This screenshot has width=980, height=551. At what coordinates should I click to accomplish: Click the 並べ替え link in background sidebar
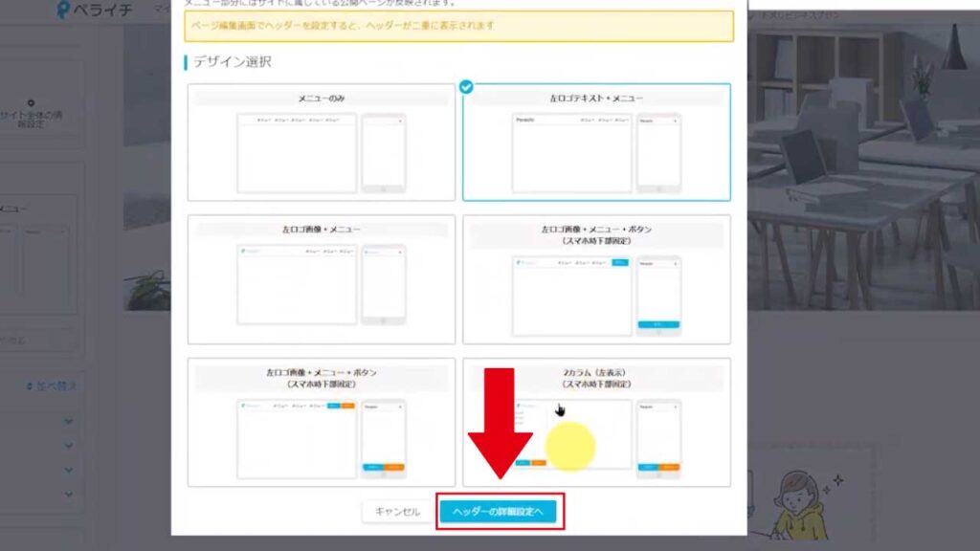(52, 386)
